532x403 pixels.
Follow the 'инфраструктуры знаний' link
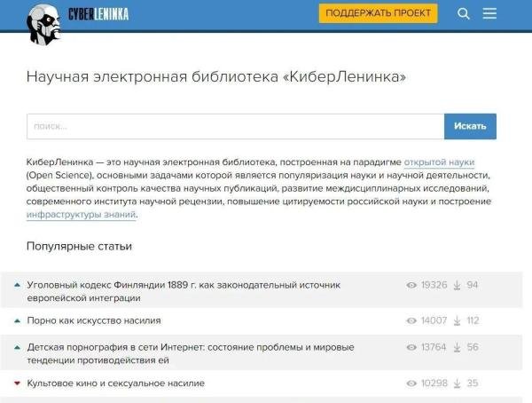click(81, 215)
